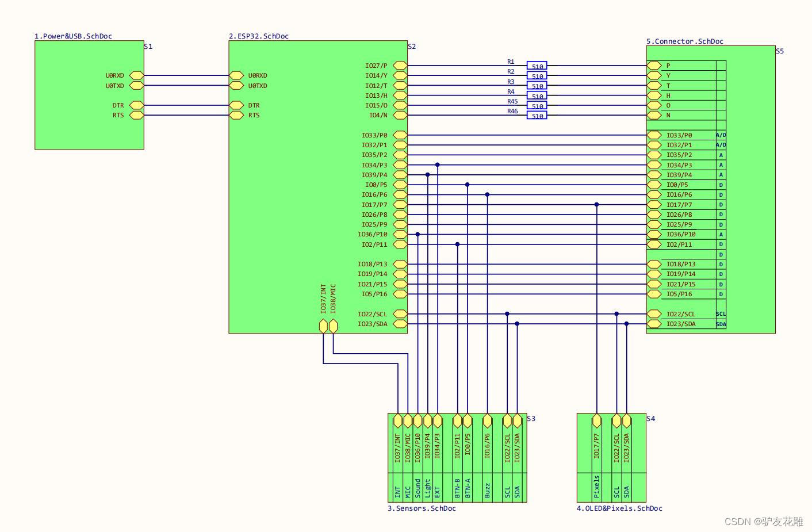Pick the IO2/P11 port on Sensors sheet
This screenshot has width=812, height=532.
(458, 420)
